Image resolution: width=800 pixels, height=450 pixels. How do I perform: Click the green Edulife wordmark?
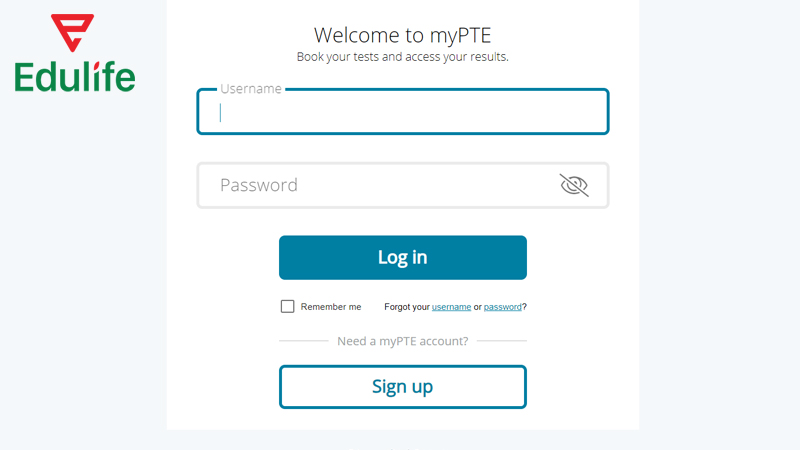click(75, 76)
